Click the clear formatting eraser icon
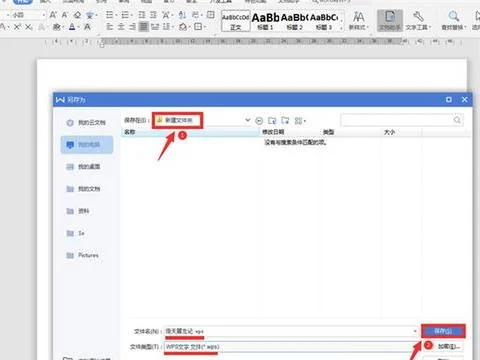The image size is (480, 360). click(77, 15)
